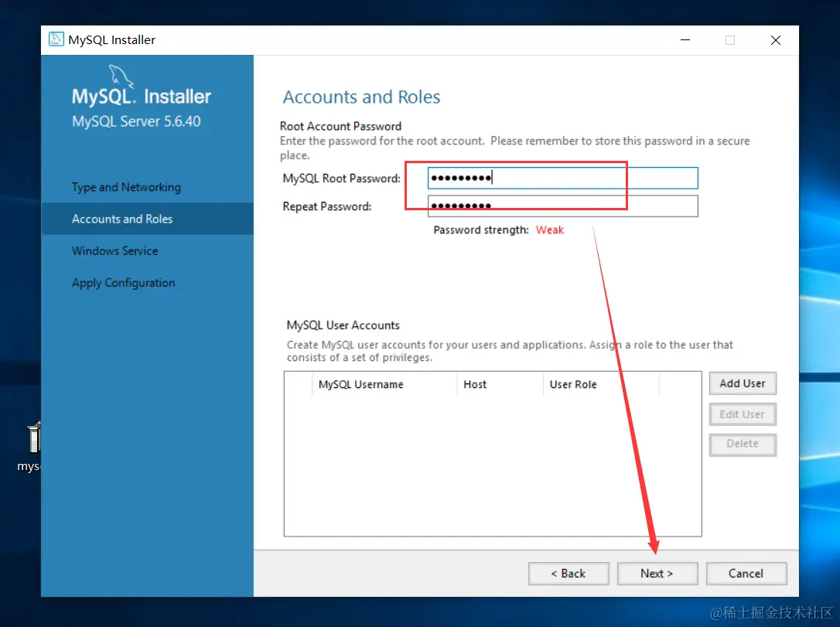Click the Weak password strength label
This screenshot has width=840, height=627.
click(550, 230)
